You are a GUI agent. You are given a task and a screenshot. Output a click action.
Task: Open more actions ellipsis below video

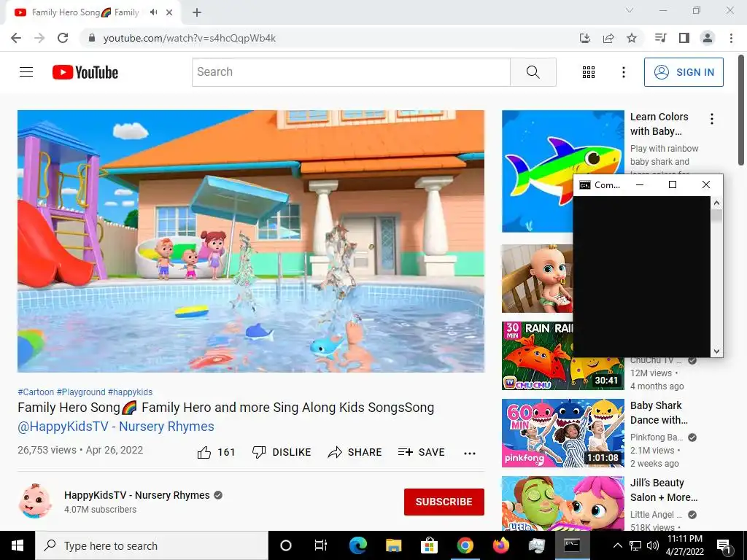pos(470,454)
